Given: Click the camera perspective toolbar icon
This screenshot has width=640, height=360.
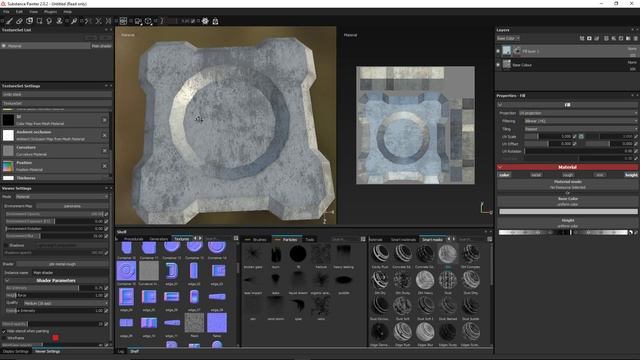Looking at the screenshot, I should [x=138, y=21].
